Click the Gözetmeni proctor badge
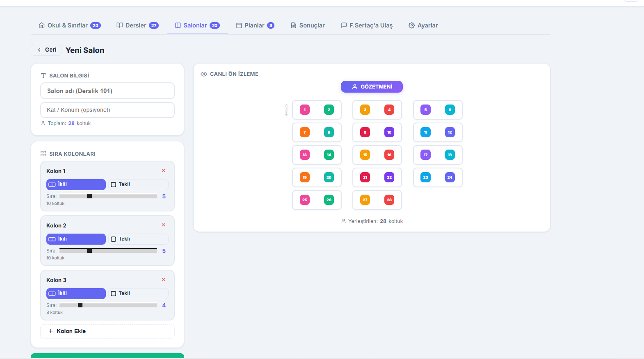Screen dimensions: 644x359 [x=372, y=87]
